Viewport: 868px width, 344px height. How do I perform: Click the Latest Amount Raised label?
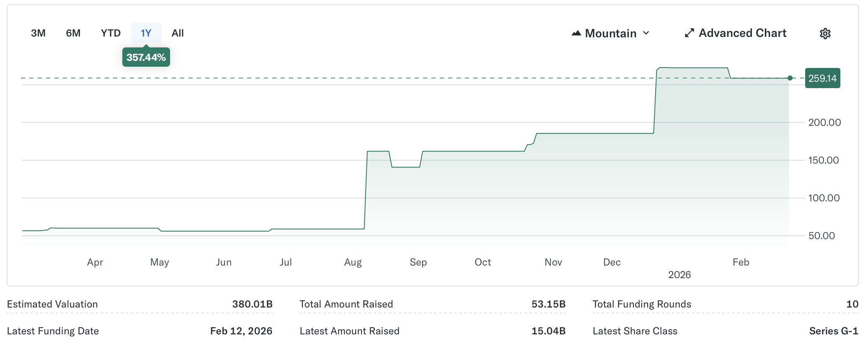pos(349,331)
